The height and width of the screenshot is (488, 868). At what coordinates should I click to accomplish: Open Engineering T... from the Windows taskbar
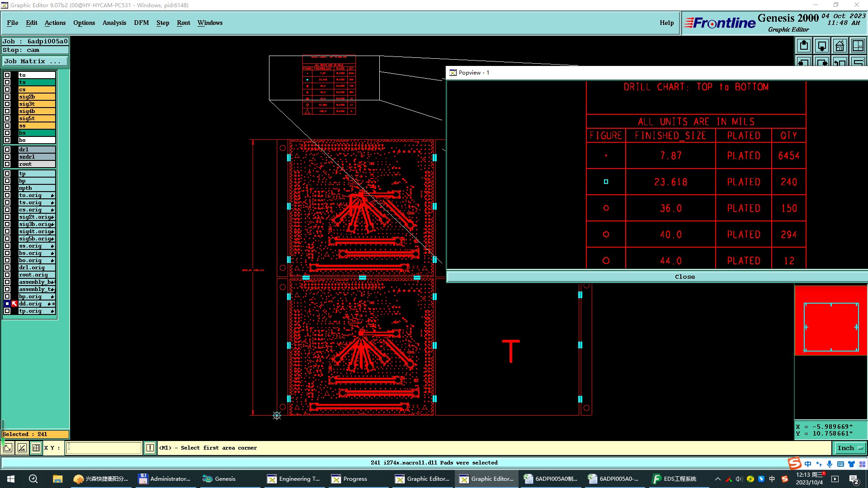tap(294, 479)
